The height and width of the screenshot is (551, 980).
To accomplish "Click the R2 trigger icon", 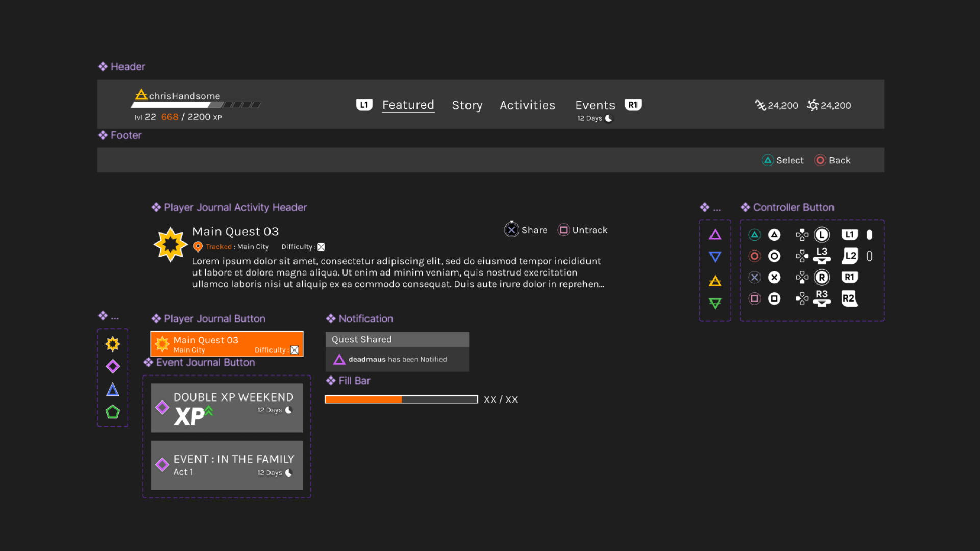I will [849, 298].
